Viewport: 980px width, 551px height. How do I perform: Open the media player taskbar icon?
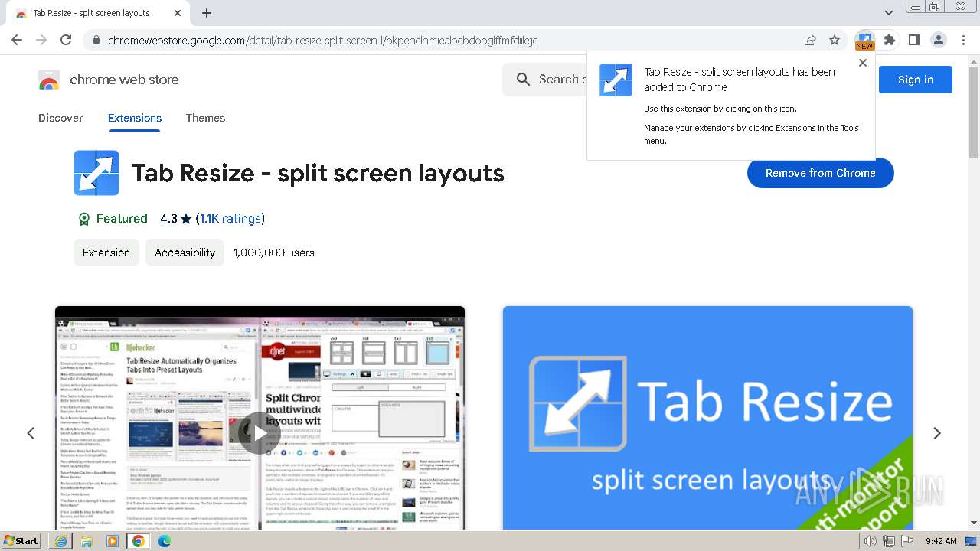pyautogui.click(x=113, y=541)
